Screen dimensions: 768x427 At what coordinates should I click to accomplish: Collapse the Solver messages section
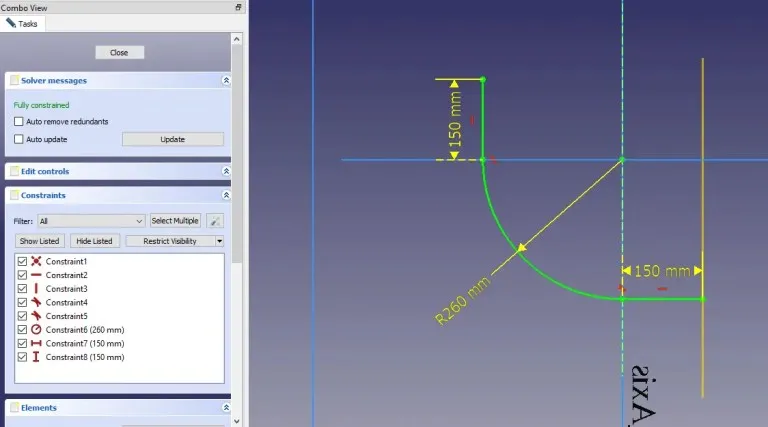[x=226, y=80]
